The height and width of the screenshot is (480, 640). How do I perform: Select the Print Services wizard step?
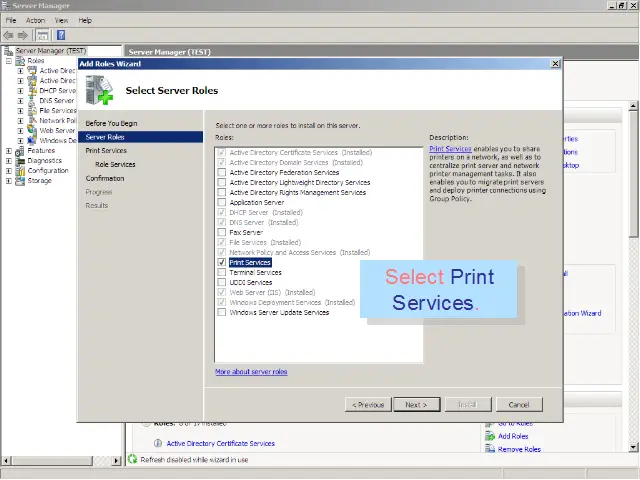pos(106,151)
